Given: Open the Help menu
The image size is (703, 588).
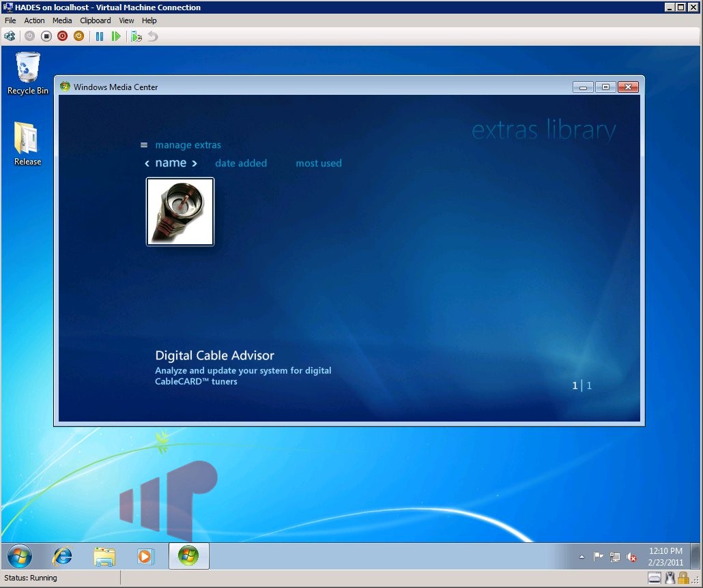Looking at the screenshot, I should click(149, 20).
